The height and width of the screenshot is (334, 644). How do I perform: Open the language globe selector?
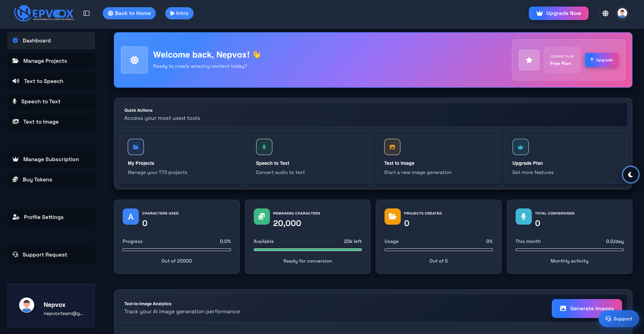605,13
